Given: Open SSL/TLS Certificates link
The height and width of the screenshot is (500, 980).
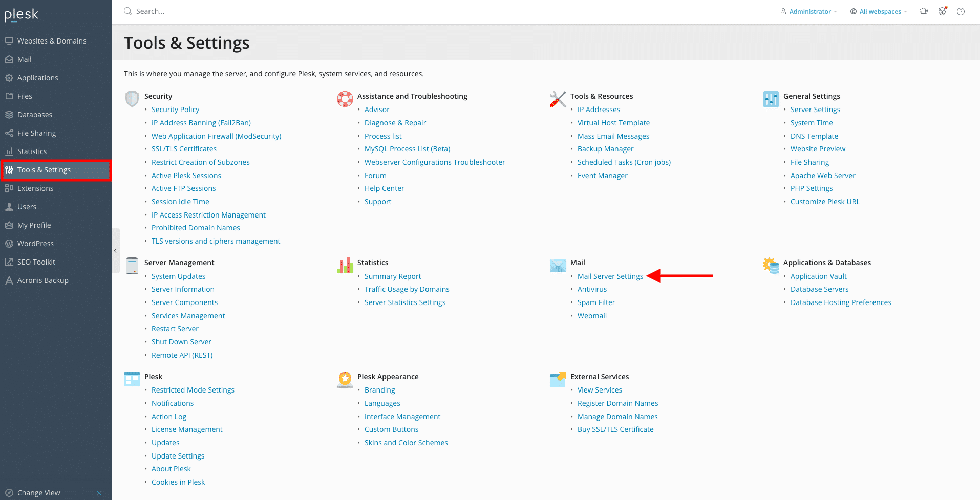Looking at the screenshot, I should (184, 149).
